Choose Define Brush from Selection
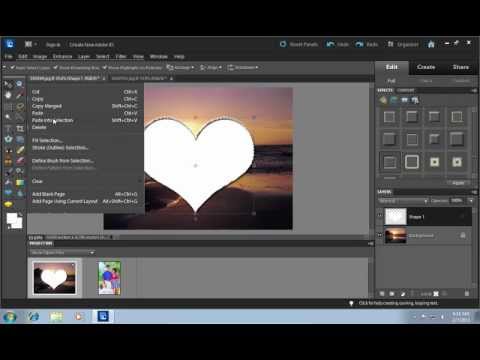This screenshot has width=480, height=360. tap(86, 161)
